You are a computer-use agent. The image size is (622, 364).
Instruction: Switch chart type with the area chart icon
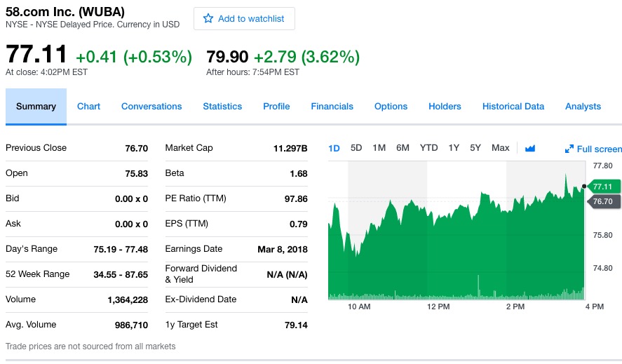click(x=530, y=149)
